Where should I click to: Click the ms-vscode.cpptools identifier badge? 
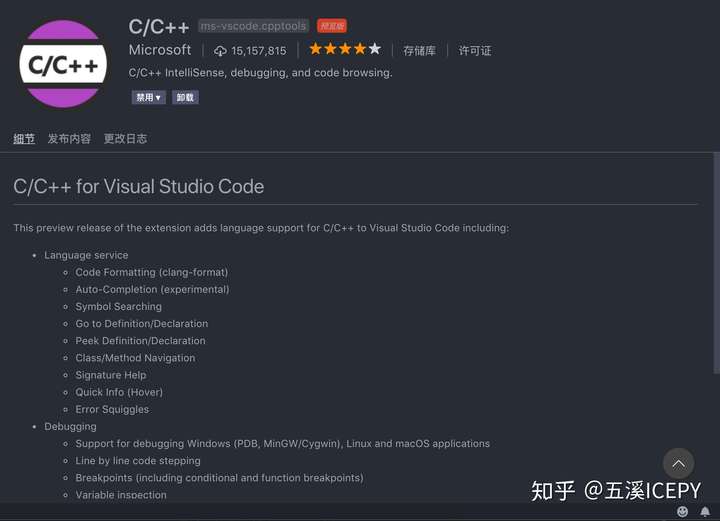pos(253,26)
